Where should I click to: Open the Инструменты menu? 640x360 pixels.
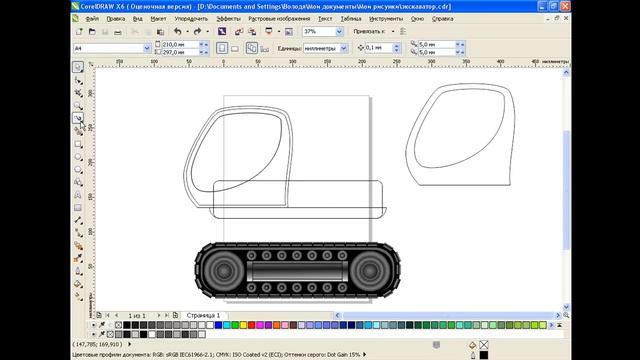[386, 19]
